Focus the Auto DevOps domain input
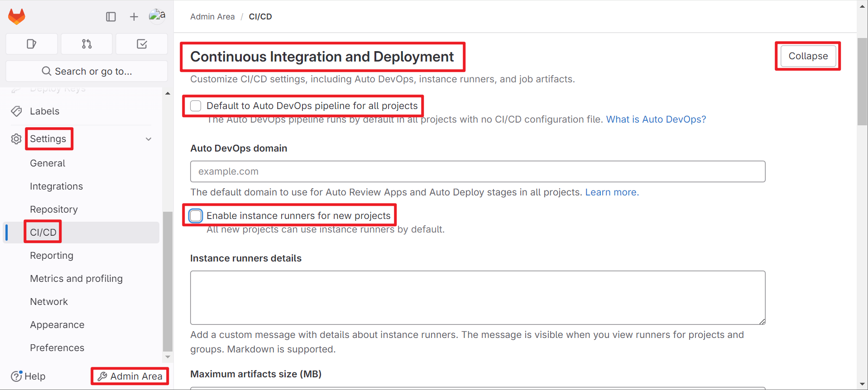This screenshot has height=390, width=868. 478,171
